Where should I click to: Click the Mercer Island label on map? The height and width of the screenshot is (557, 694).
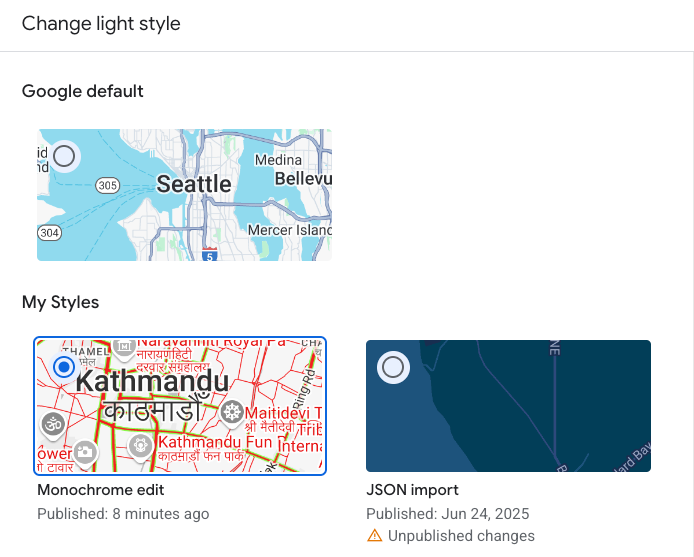click(289, 230)
